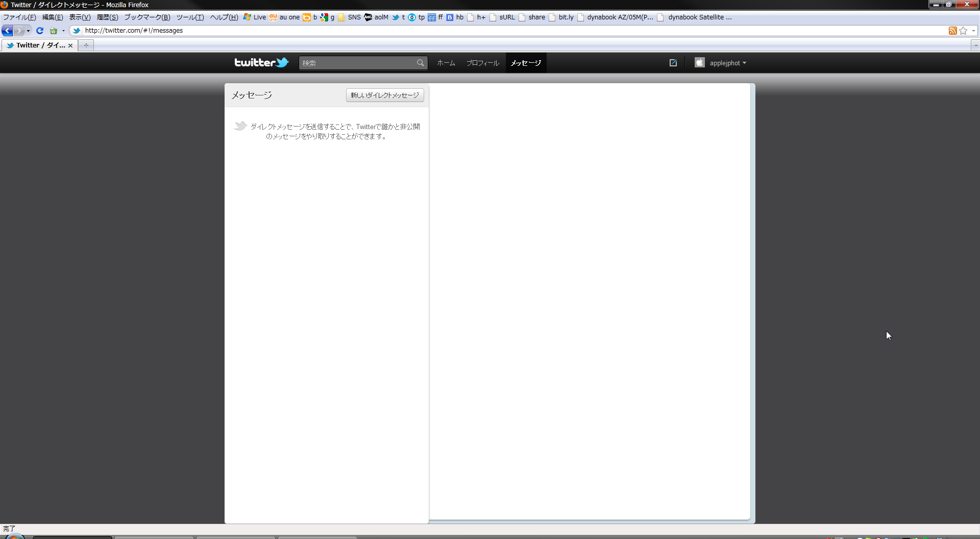This screenshot has height=539, width=980.
Task: Select the Twitter / ダイ... browser tab
Action: 40,45
